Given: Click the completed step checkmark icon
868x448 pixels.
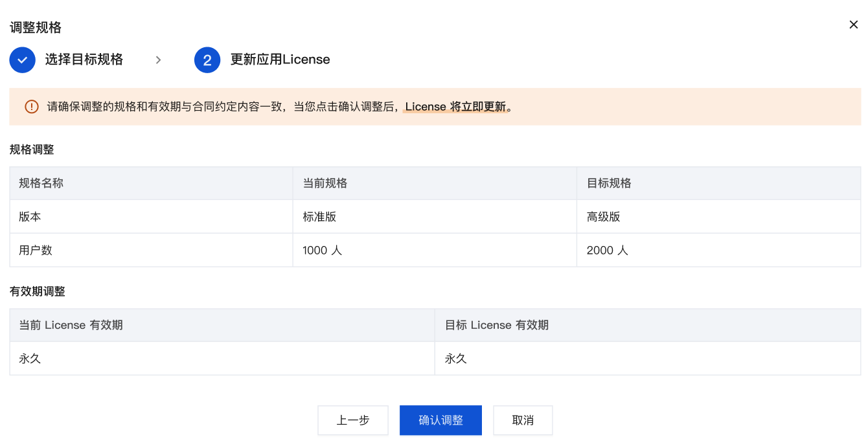Looking at the screenshot, I should pyautogui.click(x=23, y=60).
